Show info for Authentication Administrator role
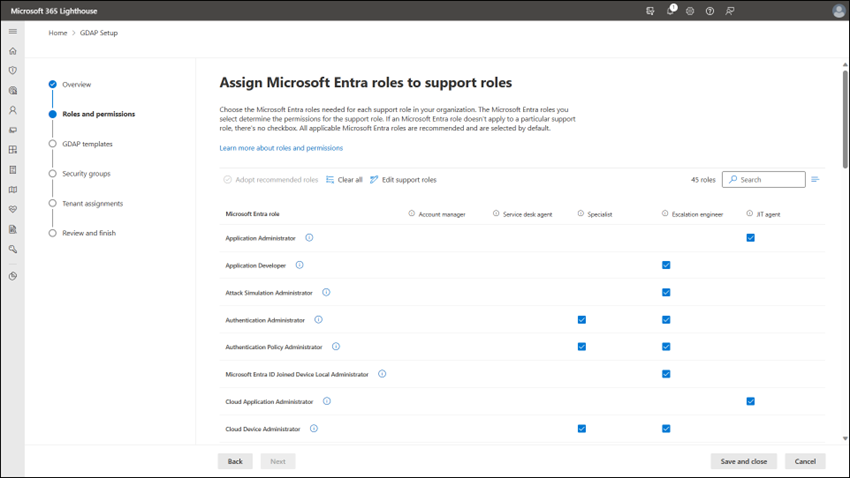The width and height of the screenshot is (850, 478). click(x=318, y=320)
